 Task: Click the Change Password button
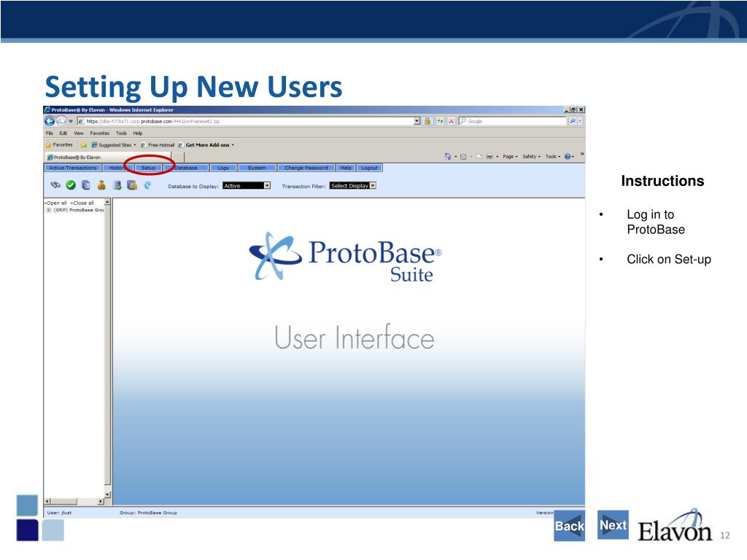[306, 168]
